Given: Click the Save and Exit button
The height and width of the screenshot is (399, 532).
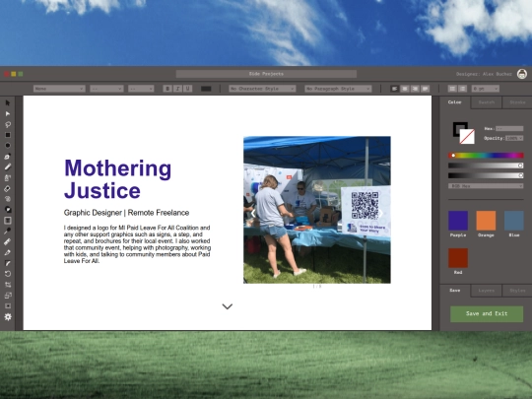Looking at the screenshot, I should (487, 314).
